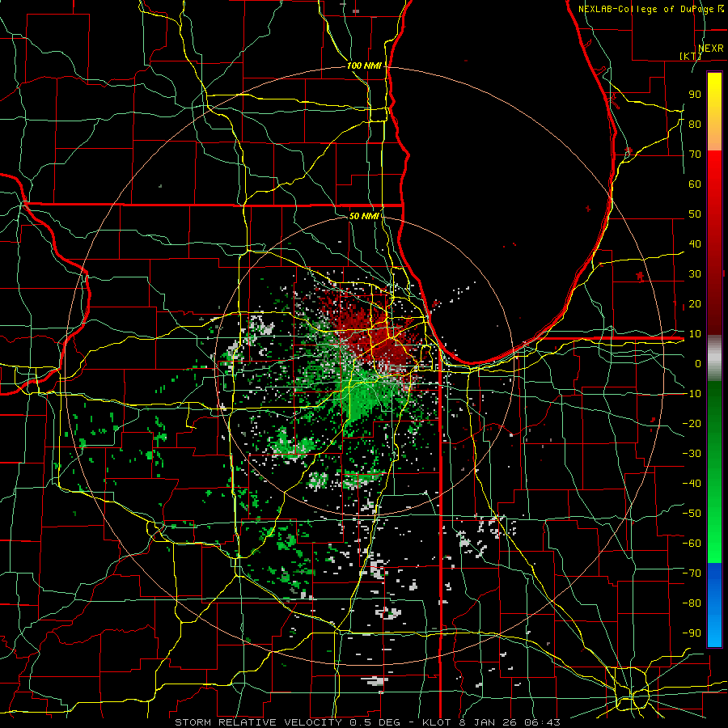This screenshot has width=728, height=728.
Task: Click the "50 NMI" range ring label
Action: [364, 216]
